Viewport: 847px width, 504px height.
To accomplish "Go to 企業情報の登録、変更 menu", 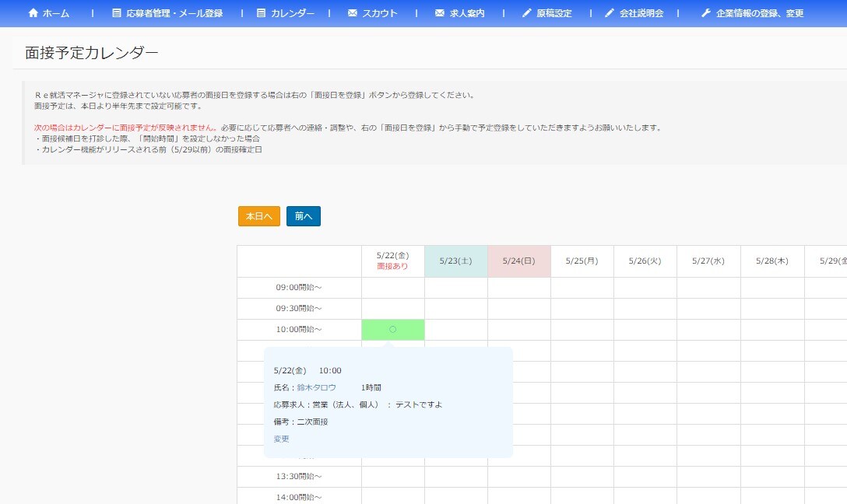I will (x=760, y=13).
